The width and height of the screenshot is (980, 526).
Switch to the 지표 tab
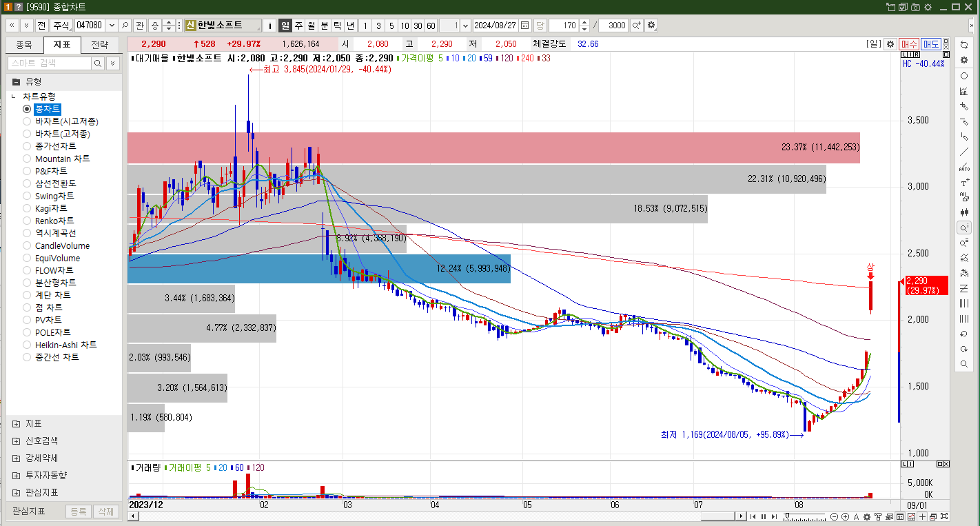click(x=62, y=45)
